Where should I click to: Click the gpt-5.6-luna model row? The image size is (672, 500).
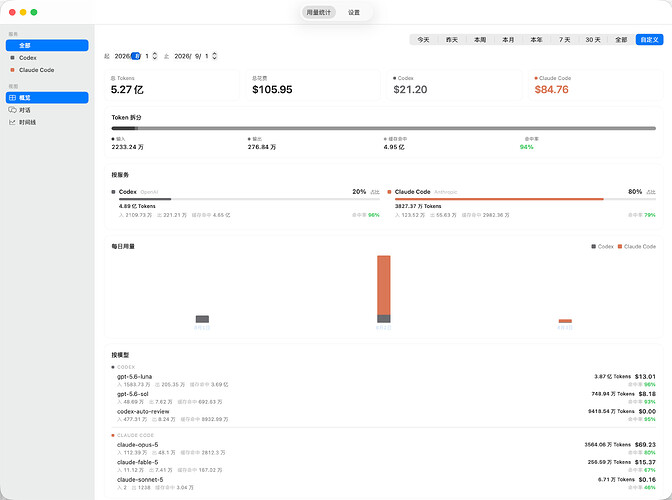[384, 380]
